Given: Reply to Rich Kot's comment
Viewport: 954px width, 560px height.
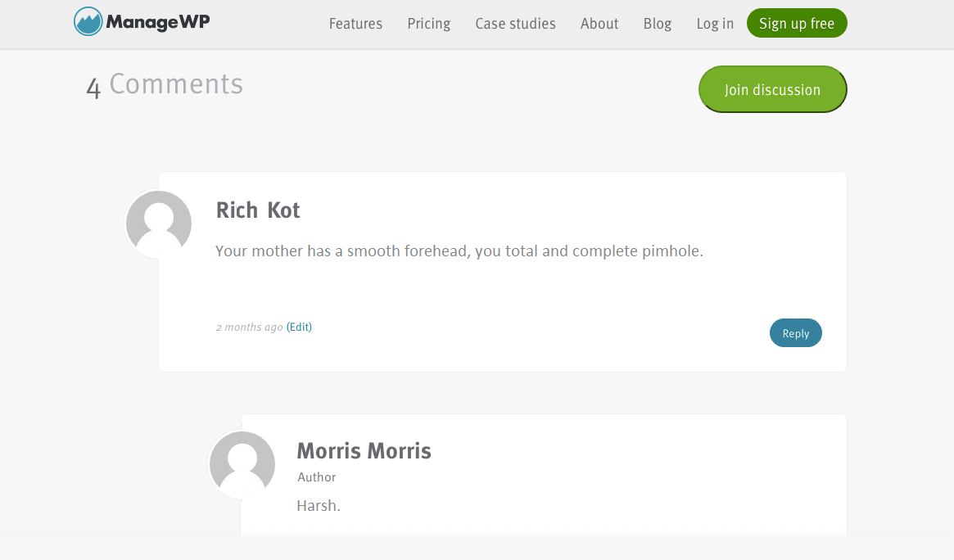Looking at the screenshot, I should 795,333.
